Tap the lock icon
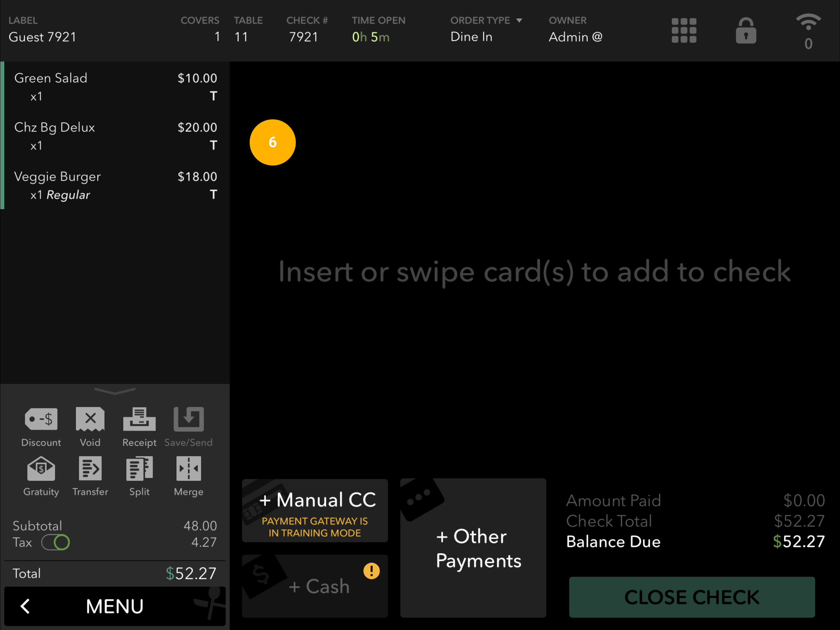 746,30
